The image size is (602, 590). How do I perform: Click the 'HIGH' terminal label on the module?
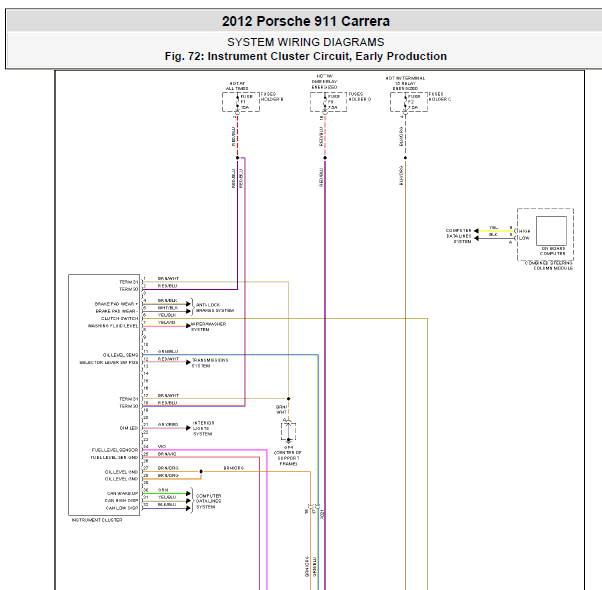[524, 231]
